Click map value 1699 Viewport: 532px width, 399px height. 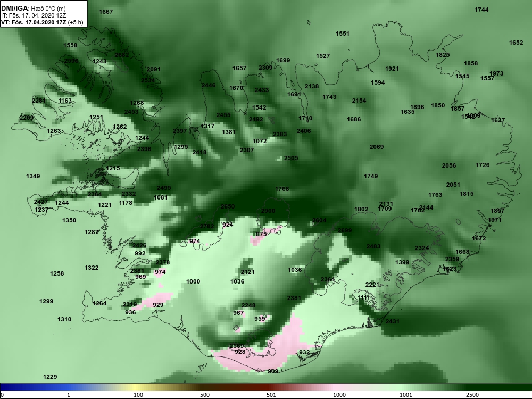pos(283,61)
